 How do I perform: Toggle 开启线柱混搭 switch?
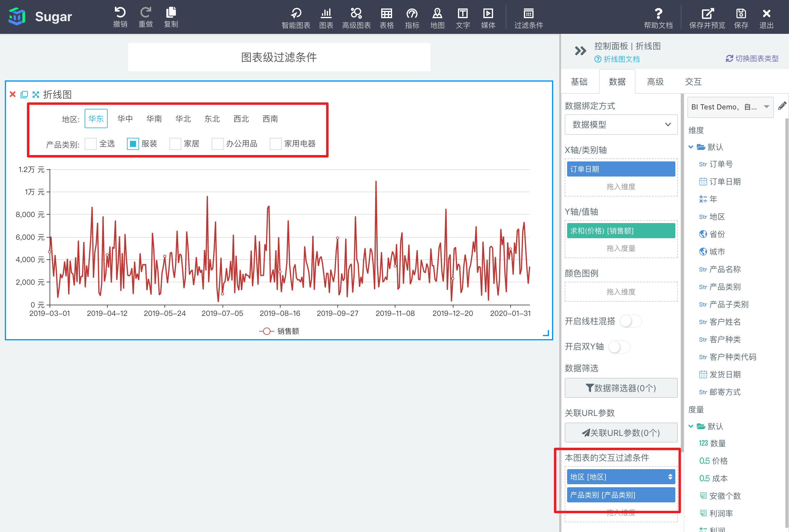pos(630,321)
